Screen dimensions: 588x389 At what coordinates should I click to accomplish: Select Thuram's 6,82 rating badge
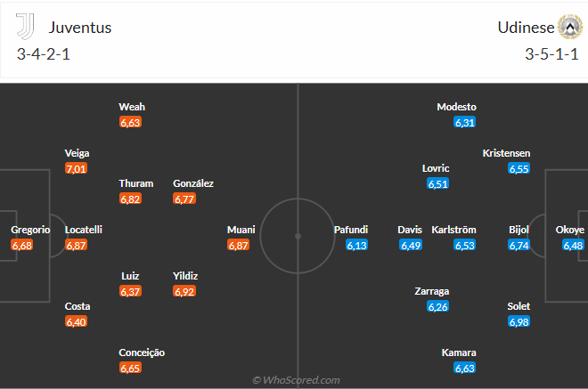coord(131,199)
